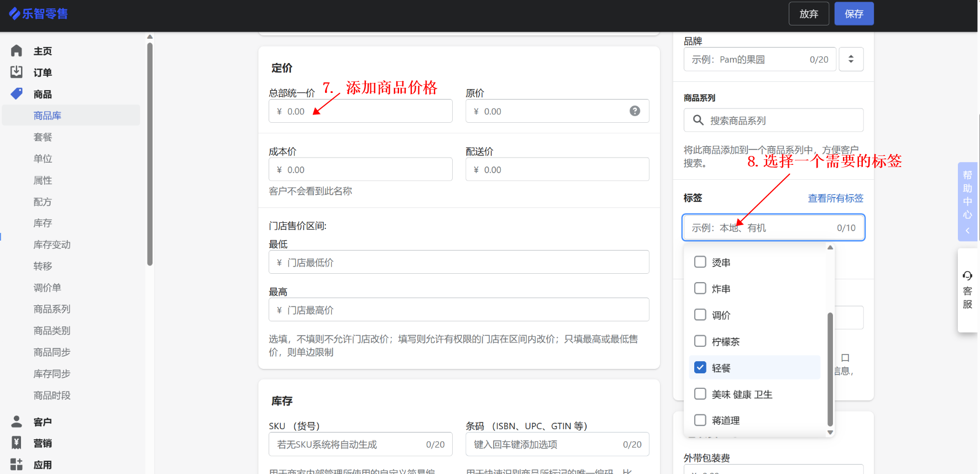Click the 门店最低价 input field
980x474 pixels.
coord(459,262)
